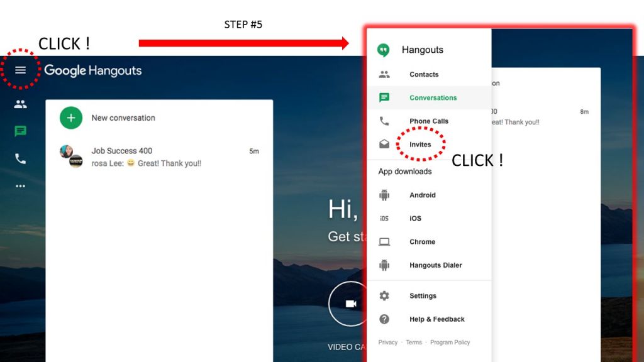644x362 pixels.
Task: Open contacts from left sidebar people icon
Action: pyautogui.click(x=20, y=104)
